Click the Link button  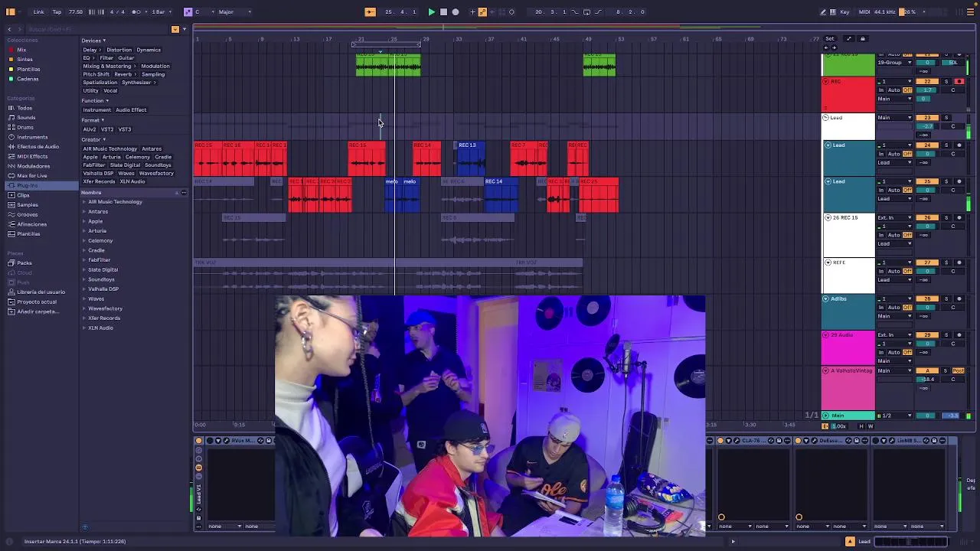pos(38,11)
